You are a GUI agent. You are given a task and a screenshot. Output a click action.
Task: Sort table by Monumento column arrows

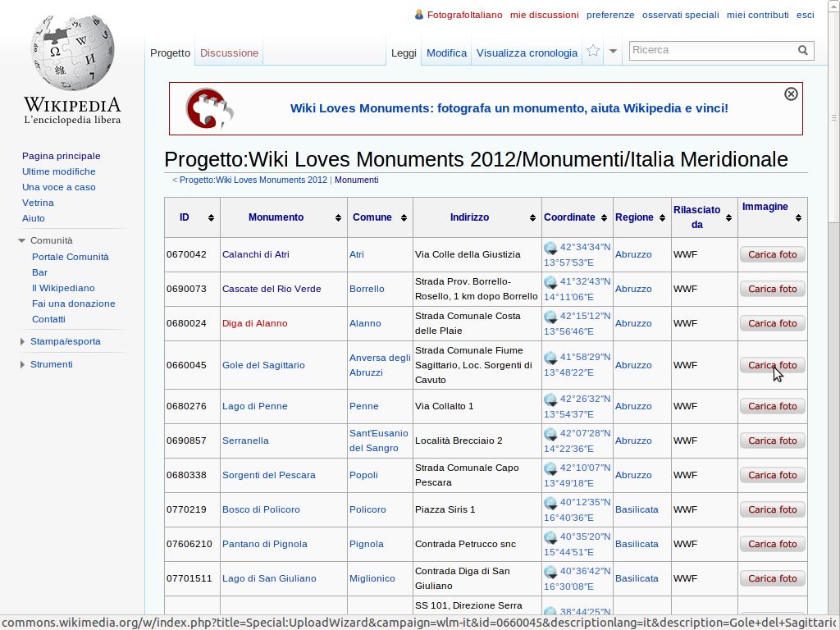click(338, 217)
